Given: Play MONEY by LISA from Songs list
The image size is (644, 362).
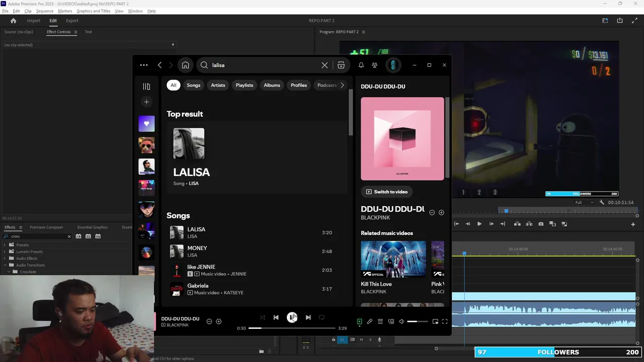Looking at the screenshot, I should (x=257, y=251).
